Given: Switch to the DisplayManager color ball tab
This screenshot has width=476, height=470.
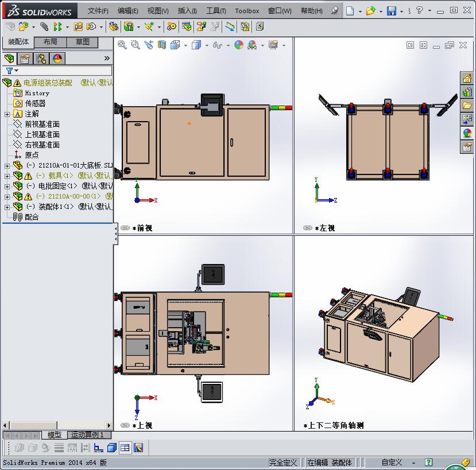Looking at the screenshot, I should [x=57, y=59].
